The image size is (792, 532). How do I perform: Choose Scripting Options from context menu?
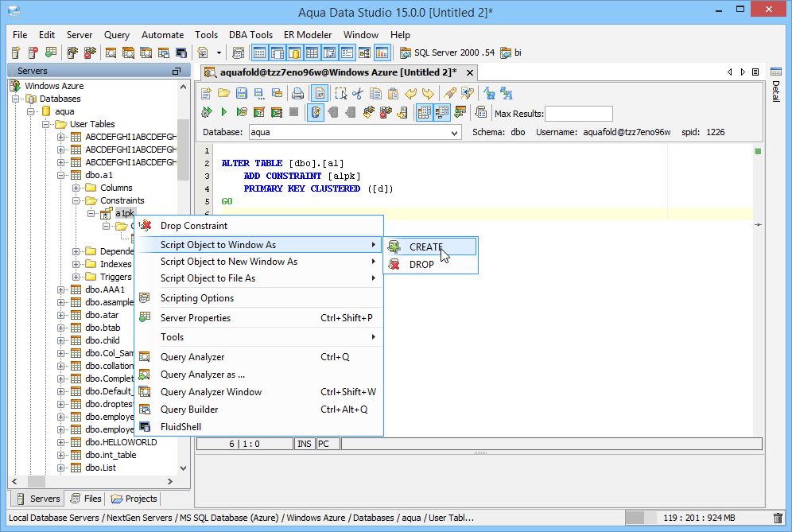[260, 298]
